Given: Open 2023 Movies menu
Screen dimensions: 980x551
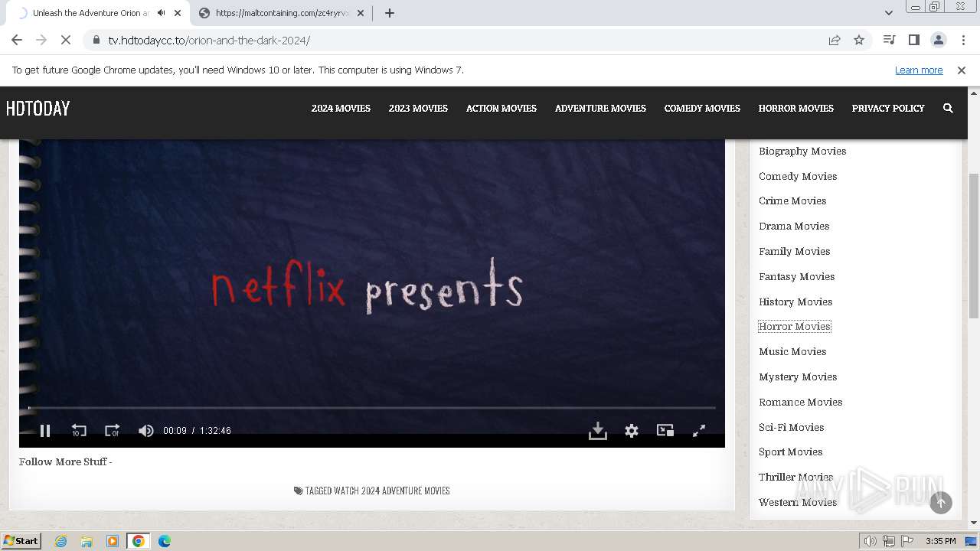Looking at the screenshot, I should (418, 109).
